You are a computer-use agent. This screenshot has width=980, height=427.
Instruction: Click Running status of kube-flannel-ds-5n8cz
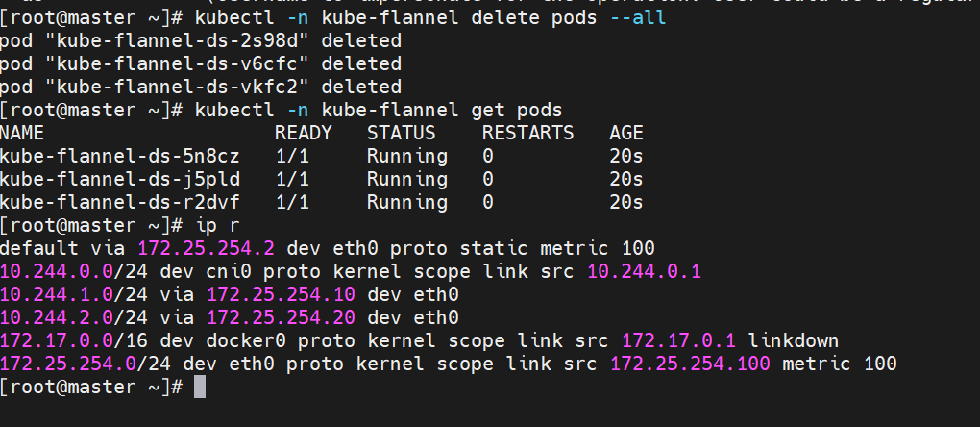click(406, 157)
